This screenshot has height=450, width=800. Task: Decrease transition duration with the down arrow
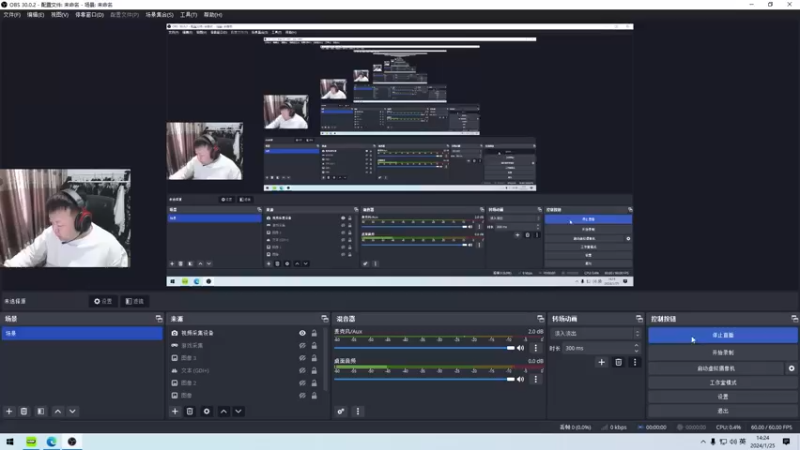(x=636, y=351)
